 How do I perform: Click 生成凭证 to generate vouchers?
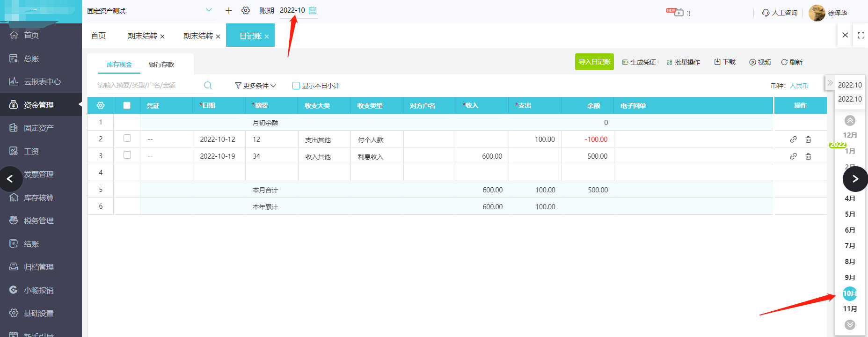(x=639, y=62)
